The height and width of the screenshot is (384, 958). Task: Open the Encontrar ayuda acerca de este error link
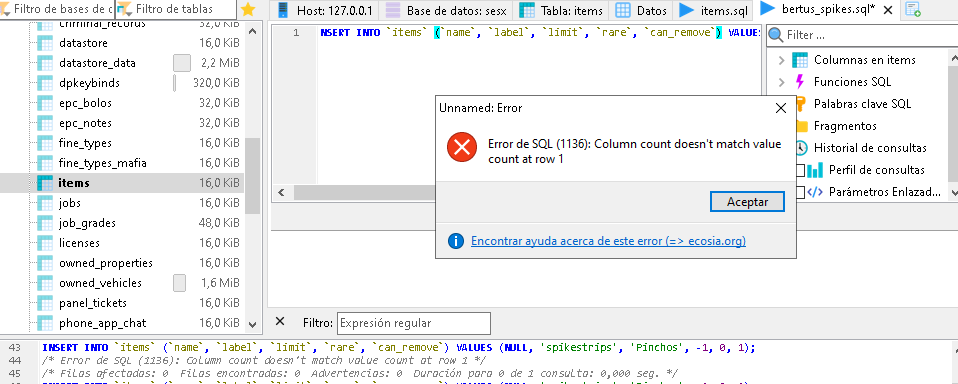click(x=608, y=241)
